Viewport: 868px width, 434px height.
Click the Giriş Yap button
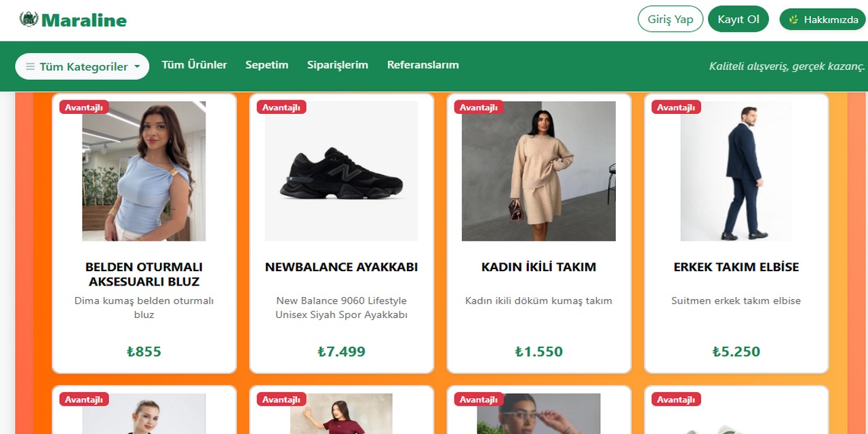[670, 18]
